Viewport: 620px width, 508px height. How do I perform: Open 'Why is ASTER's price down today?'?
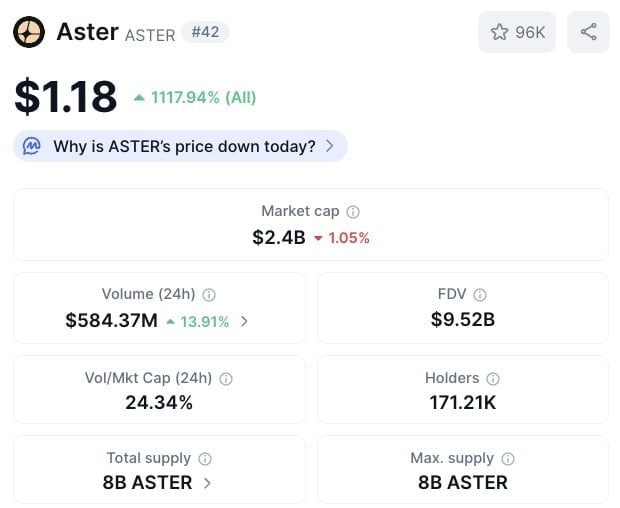click(184, 146)
